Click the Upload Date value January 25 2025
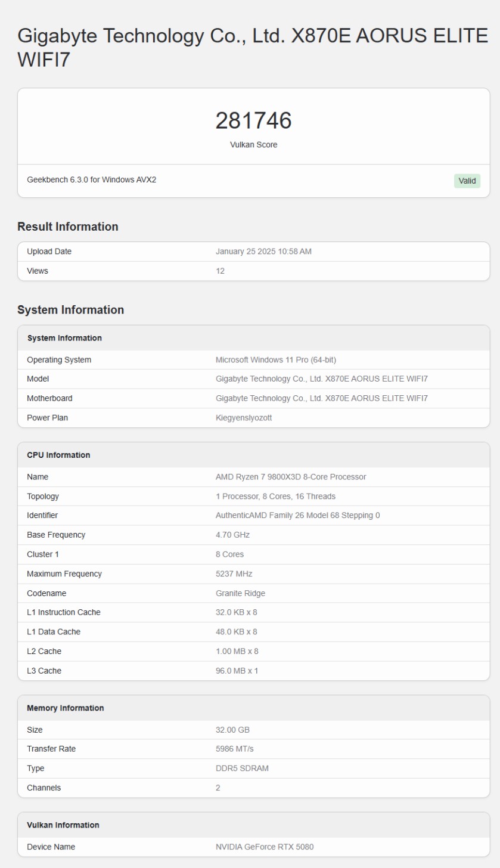This screenshot has height=868, width=500. pyautogui.click(x=263, y=252)
